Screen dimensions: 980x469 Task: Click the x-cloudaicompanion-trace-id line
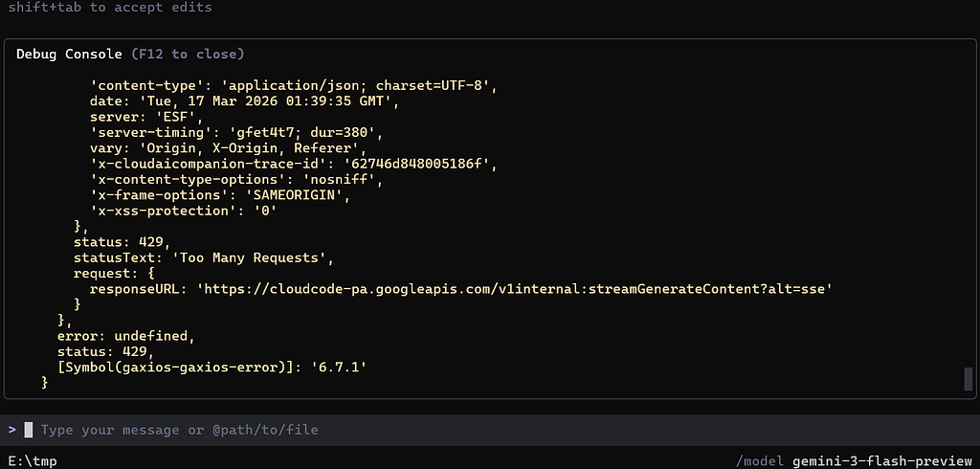pos(293,164)
